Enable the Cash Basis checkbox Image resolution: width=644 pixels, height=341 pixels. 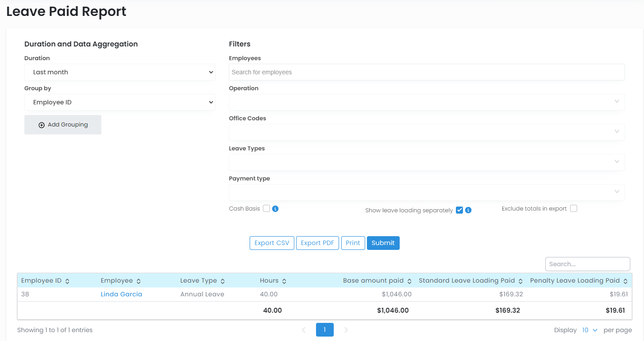pyautogui.click(x=266, y=208)
